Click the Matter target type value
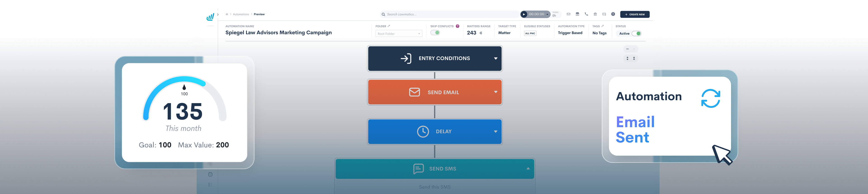The height and width of the screenshot is (194, 868). pos(504,33)
